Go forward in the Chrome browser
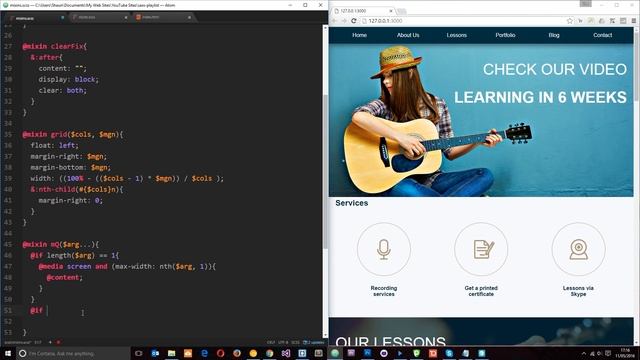The height and width of the screenshot is (360, 640). tap(344, 21)
